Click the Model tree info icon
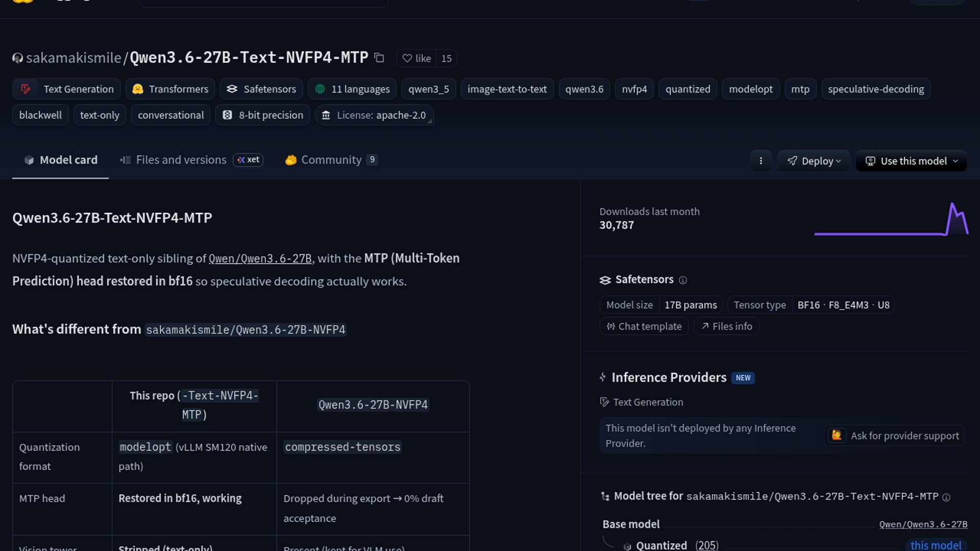 pyautogui.click(x=946, y=497)
